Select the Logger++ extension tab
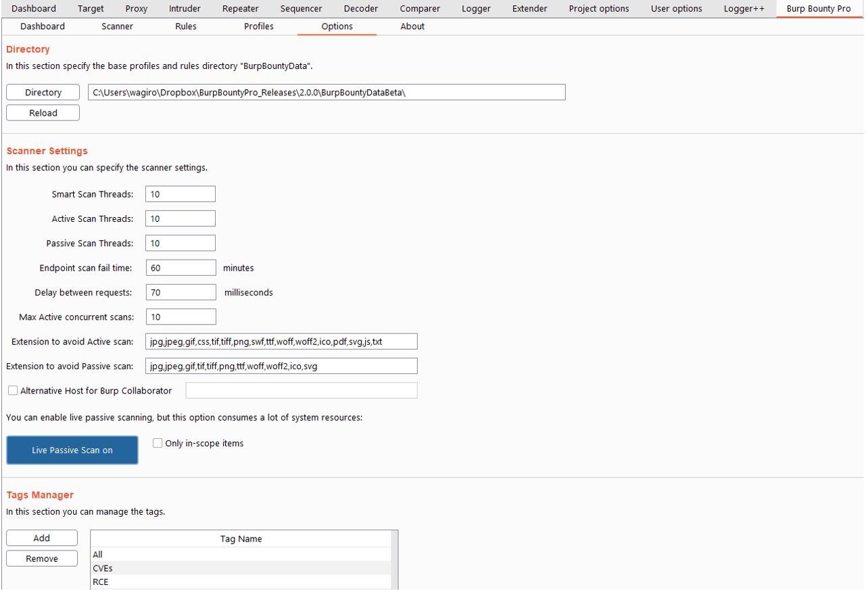 [x=744, y=8]
